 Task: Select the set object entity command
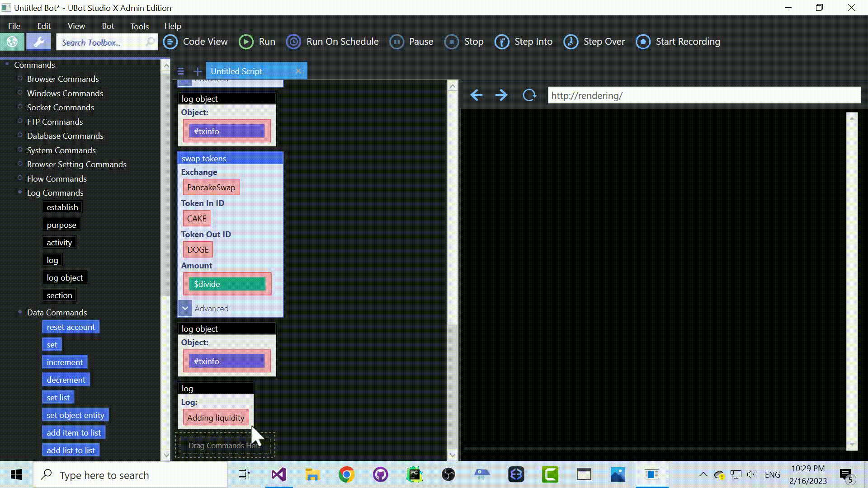tap(75, 415)
